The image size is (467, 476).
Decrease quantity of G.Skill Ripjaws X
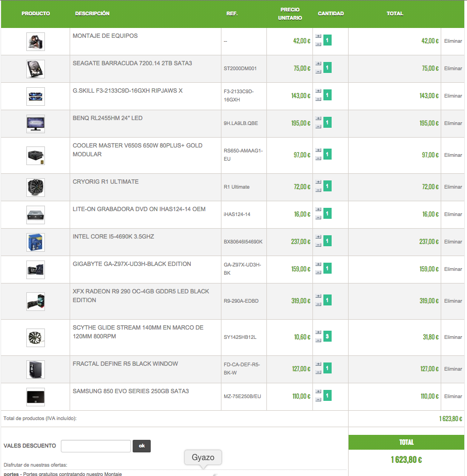pos(318,99)
